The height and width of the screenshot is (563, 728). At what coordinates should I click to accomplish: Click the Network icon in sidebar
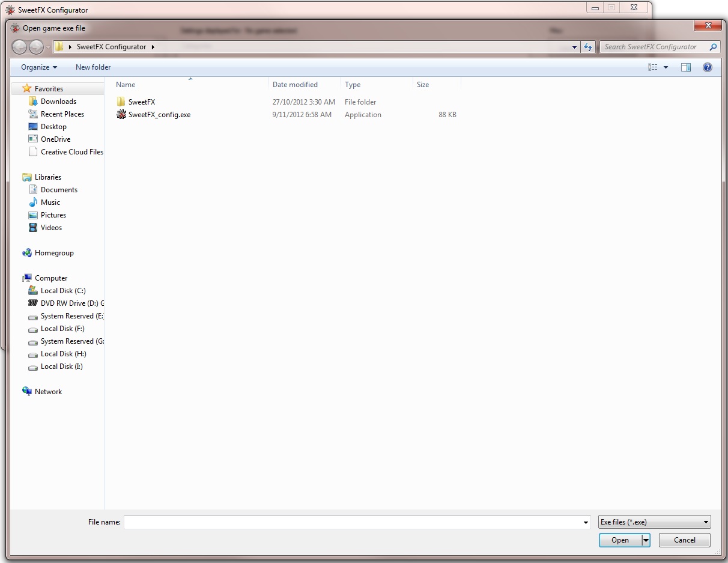click(27, 392)
